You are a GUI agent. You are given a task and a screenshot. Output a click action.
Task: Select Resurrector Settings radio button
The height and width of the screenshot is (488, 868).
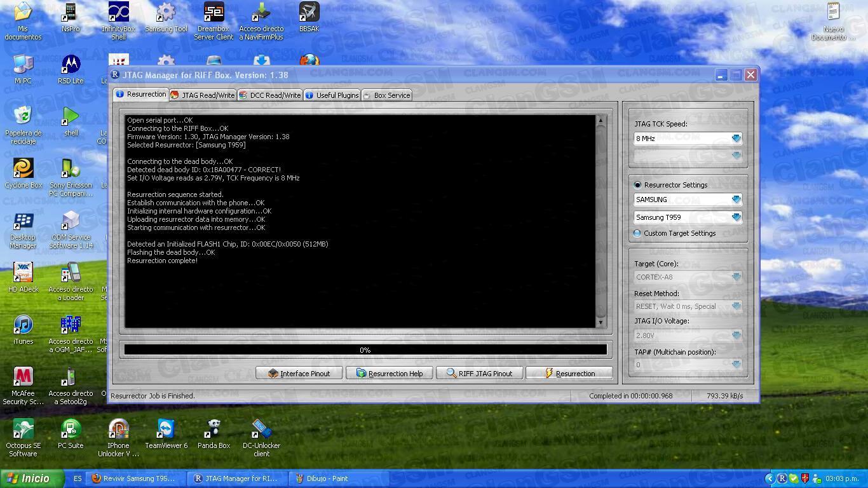638,185
